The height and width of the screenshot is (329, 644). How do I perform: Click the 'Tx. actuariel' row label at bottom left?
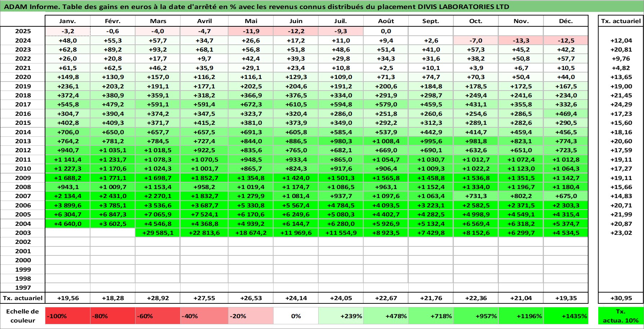[23, 298]
